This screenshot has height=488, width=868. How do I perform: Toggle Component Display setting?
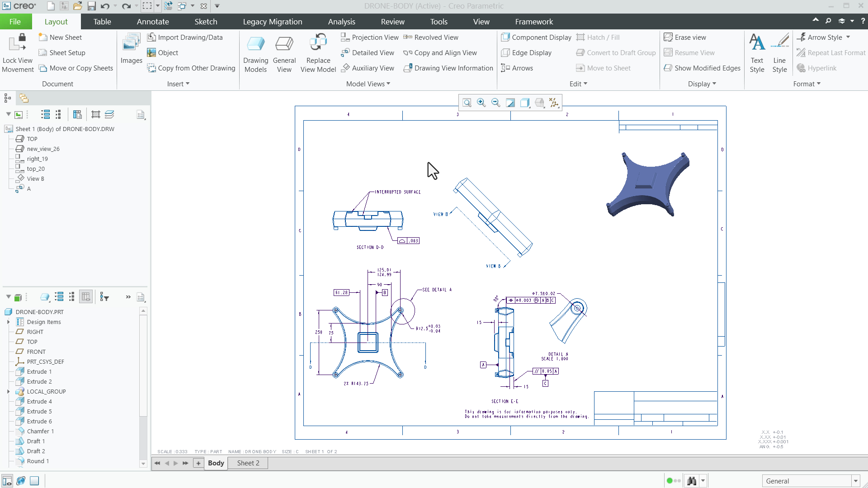[x=536, y=38]
